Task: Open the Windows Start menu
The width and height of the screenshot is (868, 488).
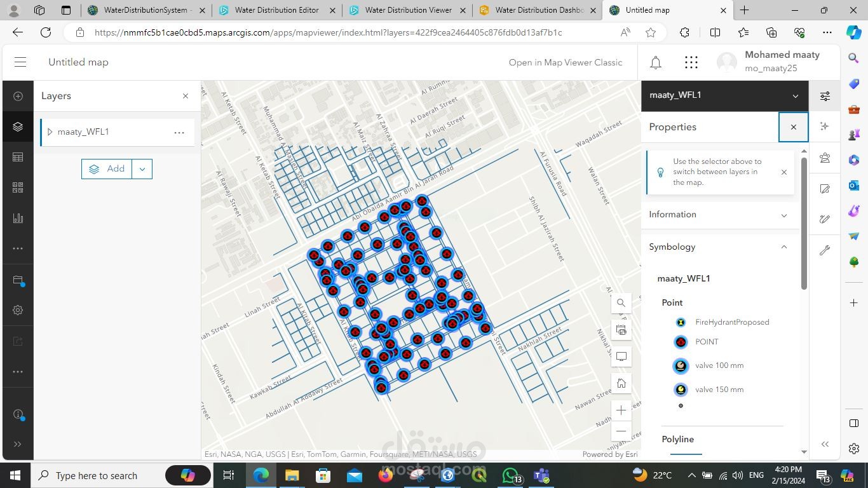Action: click(x=15, y=475)
